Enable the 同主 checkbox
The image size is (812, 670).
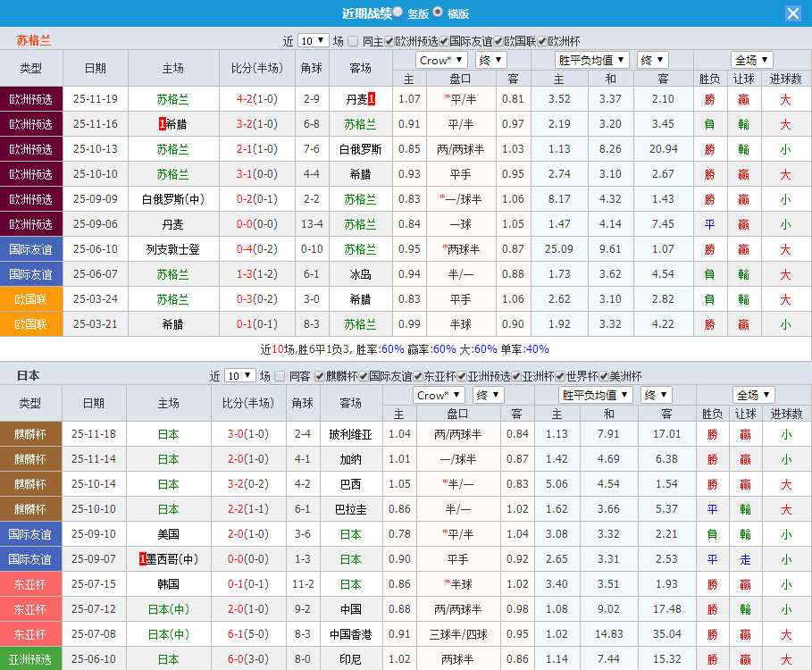[x=351, y=40]
